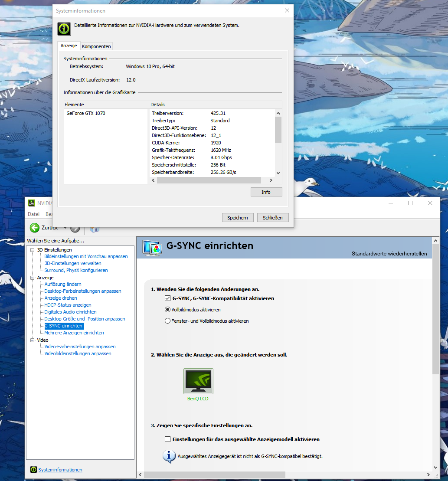This screenshot has width=448, height=481.
Task: Collapse the Anzeige tree node
Action: click(32, 278)
